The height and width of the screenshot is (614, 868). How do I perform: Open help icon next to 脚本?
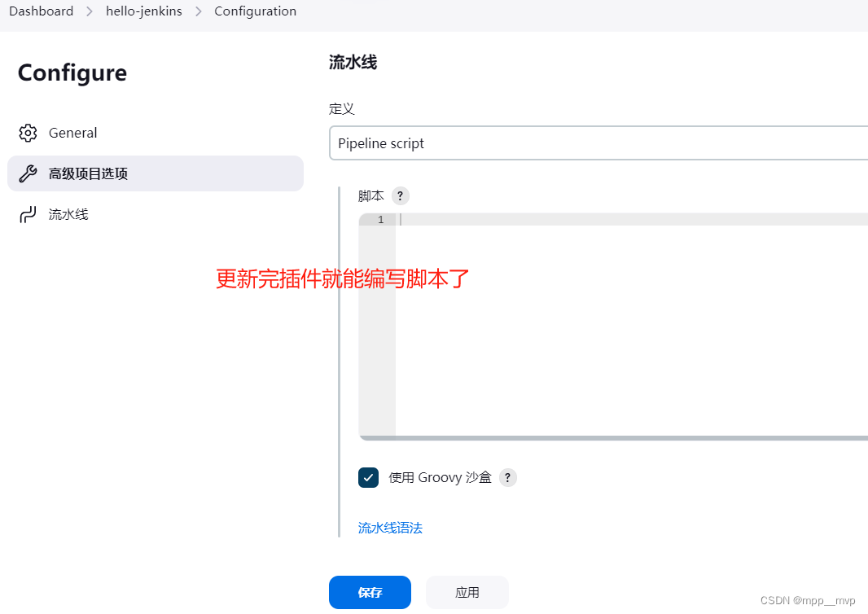[x=401, y=196]
